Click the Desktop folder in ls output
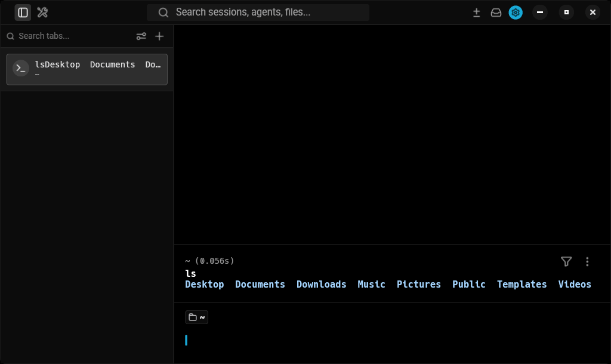Viewport: 611px width, 364px height. pos(204,285)
